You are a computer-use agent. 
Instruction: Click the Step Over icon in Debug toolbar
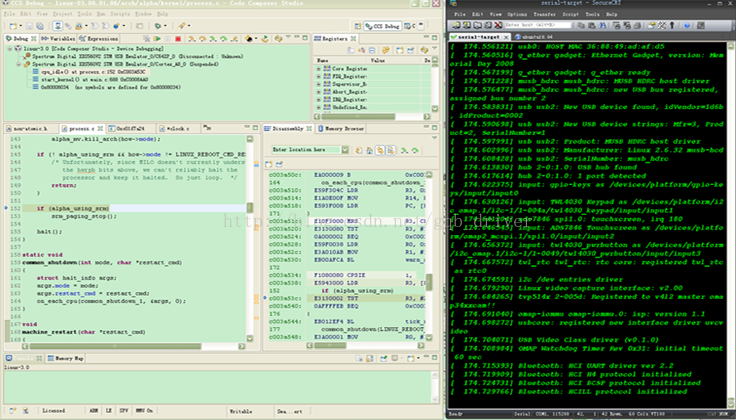pyautogui.click(x=202, y=38)
